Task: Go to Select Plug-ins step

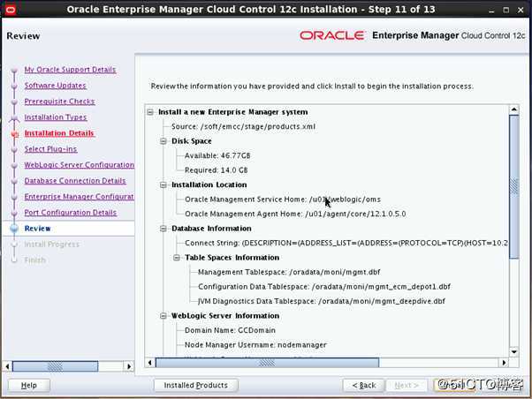Action: click(x=50, y=149)
